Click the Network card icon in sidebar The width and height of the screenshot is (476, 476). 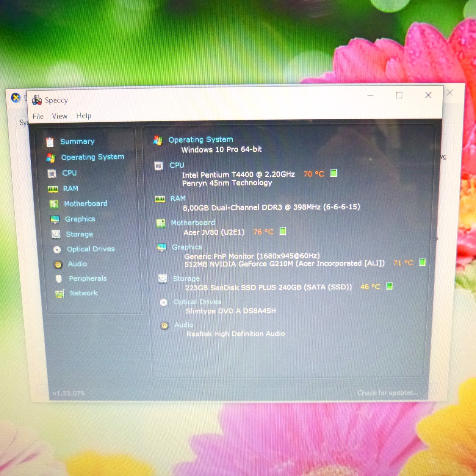coord(60,294)
